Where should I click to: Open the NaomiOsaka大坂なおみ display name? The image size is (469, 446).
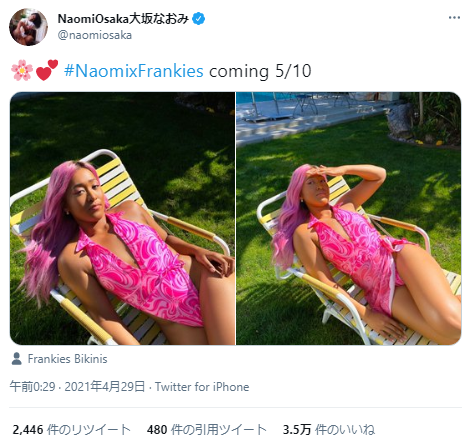123,19
